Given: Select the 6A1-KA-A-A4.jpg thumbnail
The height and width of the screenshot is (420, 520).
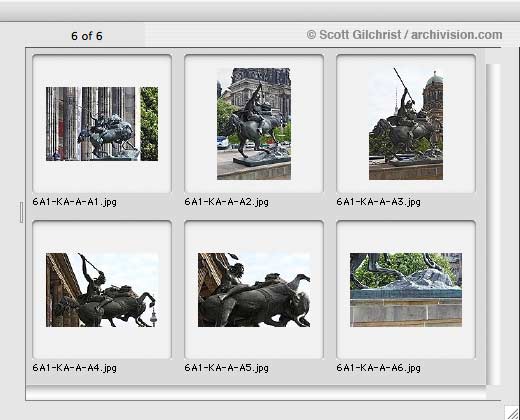Looking at the screenshot, I should click(x=102, y=290).
